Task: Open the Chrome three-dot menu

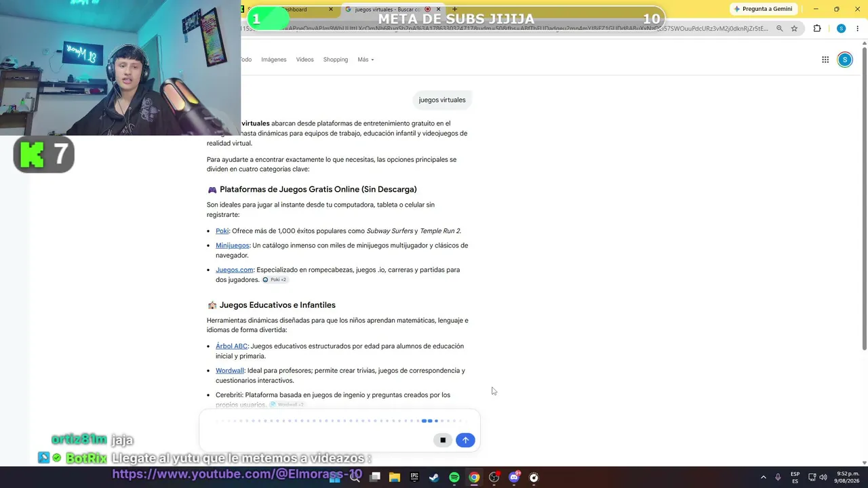Action: coord(858,28)
